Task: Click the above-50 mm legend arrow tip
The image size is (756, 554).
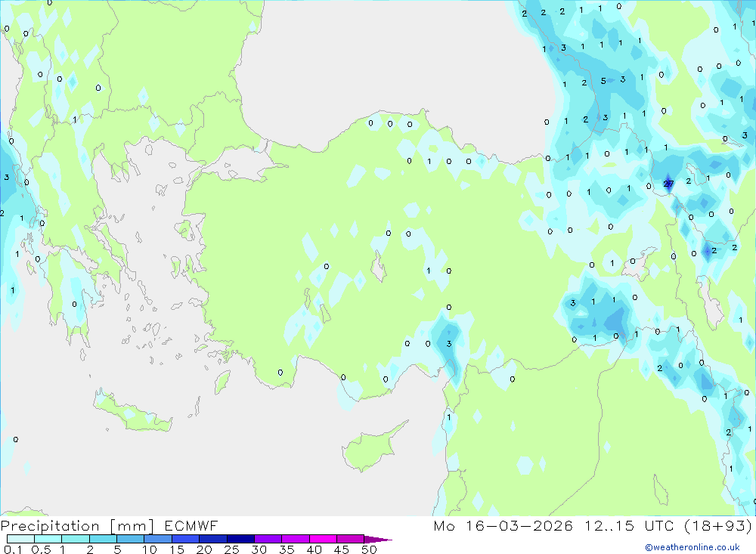Action: (x=379, y=539)
